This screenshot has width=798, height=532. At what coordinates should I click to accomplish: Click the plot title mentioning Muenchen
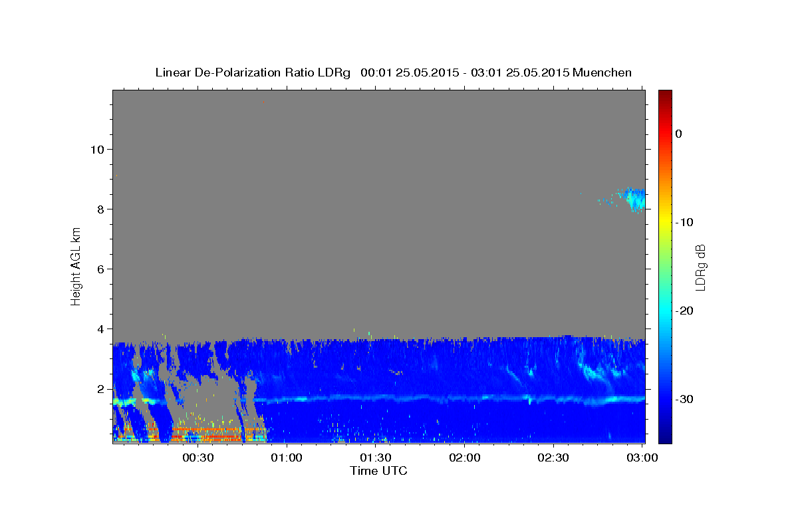tap(393, 72)
